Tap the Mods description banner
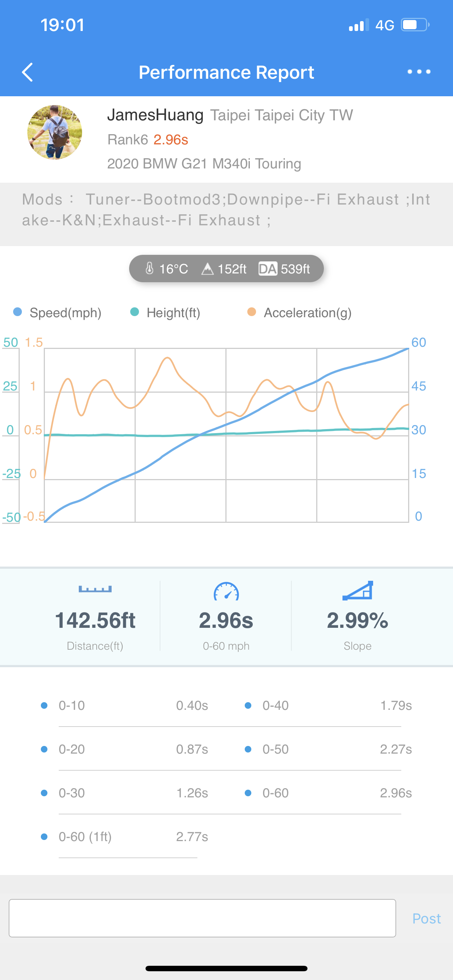453x980 pixels. click(x=226, y=210)
